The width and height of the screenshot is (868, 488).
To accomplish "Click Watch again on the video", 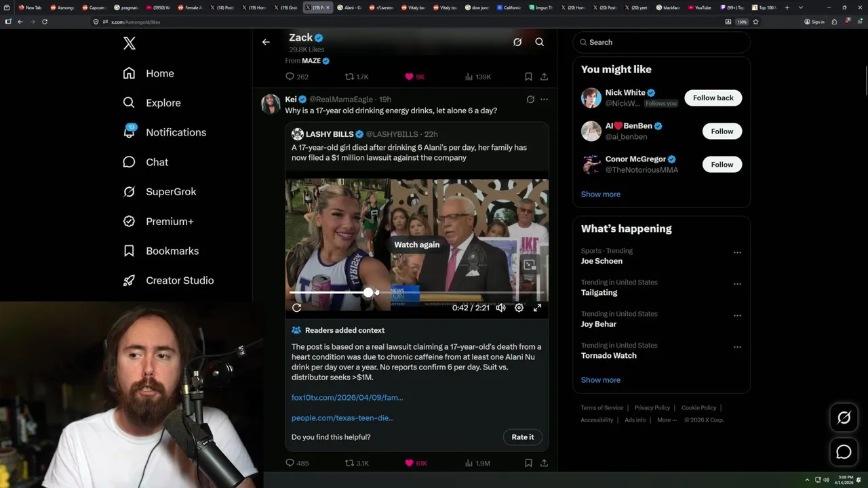I will tap(417, 245).
